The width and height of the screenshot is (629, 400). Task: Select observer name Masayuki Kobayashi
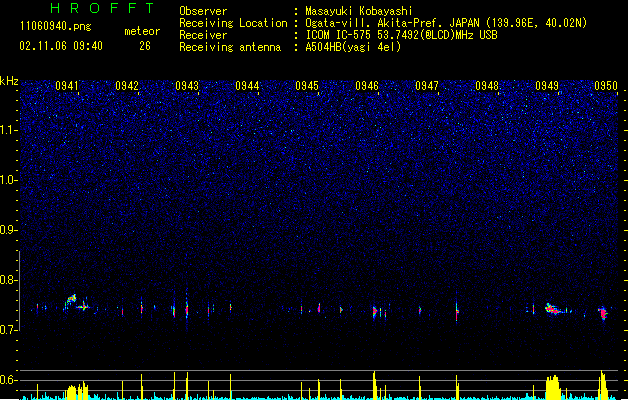tap(359, 11)
